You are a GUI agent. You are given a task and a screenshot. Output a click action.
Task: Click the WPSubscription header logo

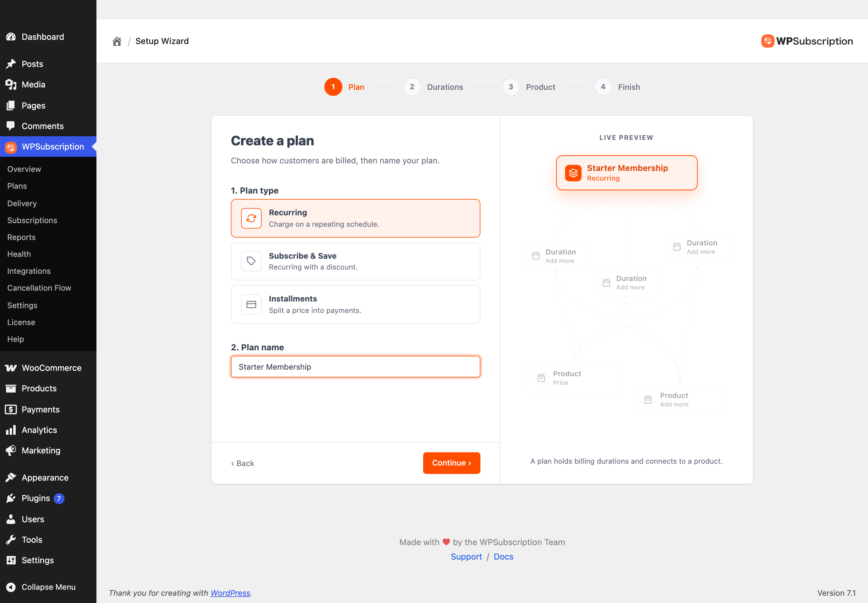point(807,41)
